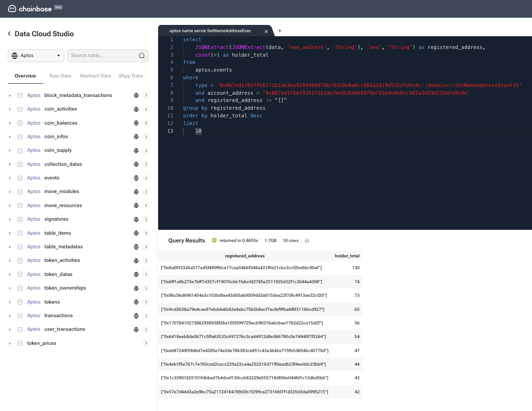Click the search magnifier icon
532x411 pixels.
[142, 56]
